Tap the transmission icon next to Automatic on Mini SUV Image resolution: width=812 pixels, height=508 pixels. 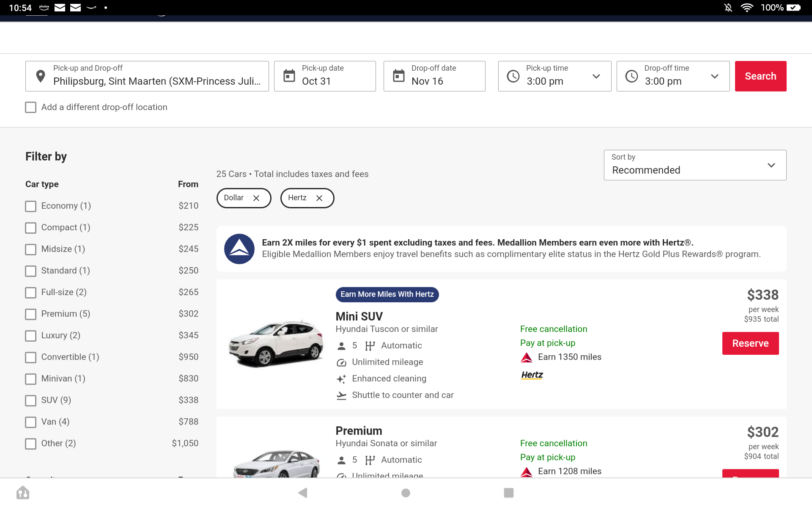pyautogui.click(x=370, y=346)
